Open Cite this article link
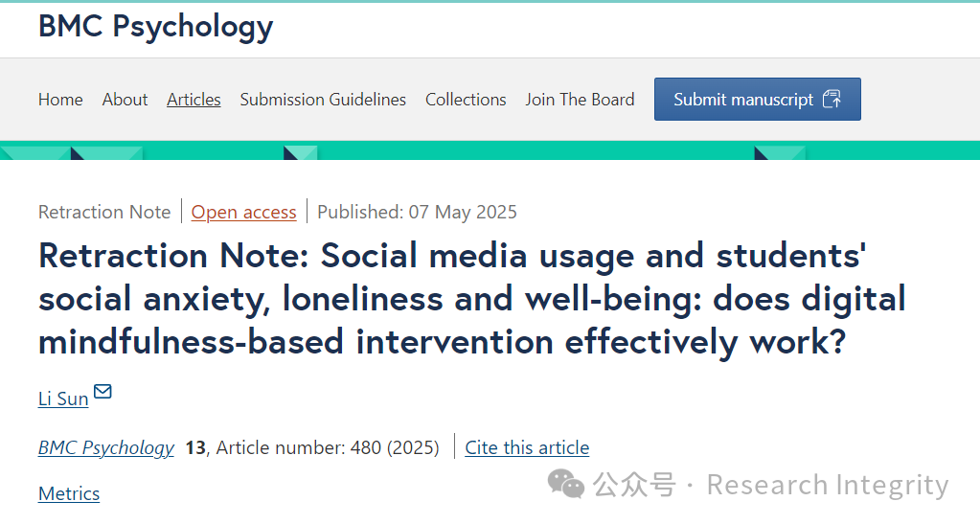 [x=527, y=447]
